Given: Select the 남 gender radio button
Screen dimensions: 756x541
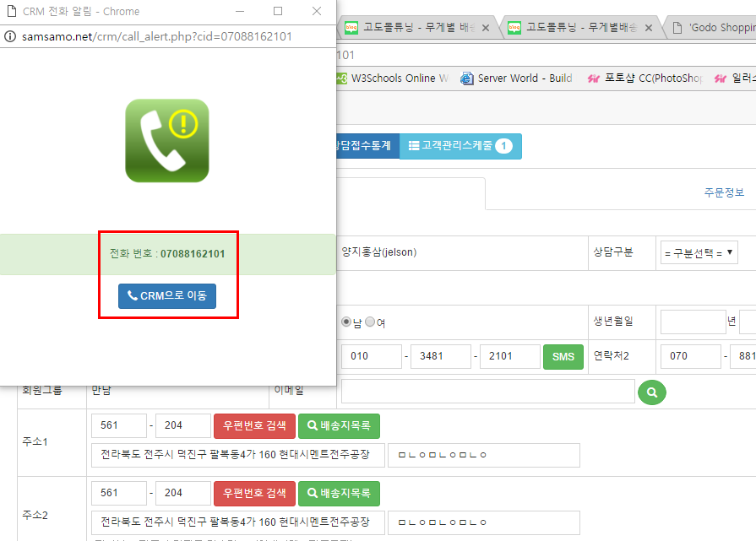Looking at the screenshot, I should click(345, 322).
